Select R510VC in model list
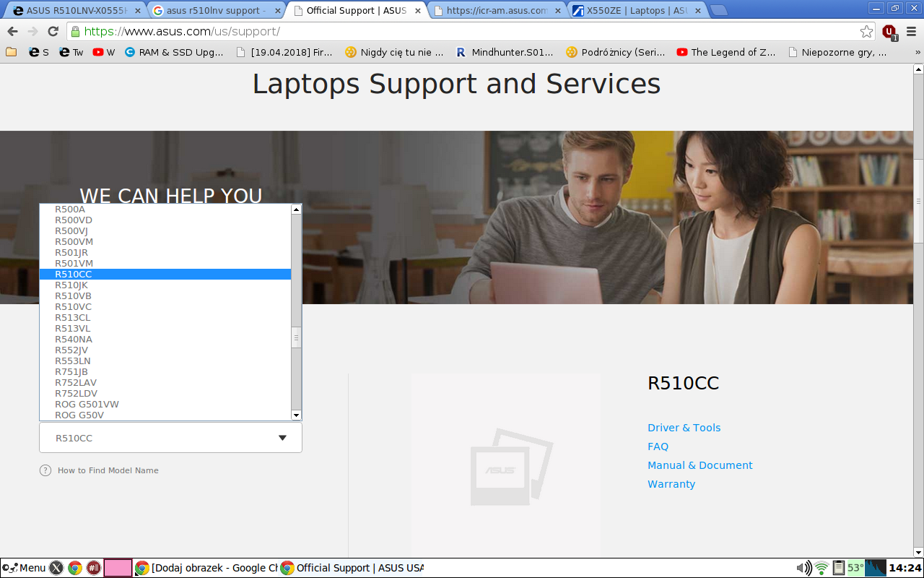The image size is (924, 578). pos(165,307)
